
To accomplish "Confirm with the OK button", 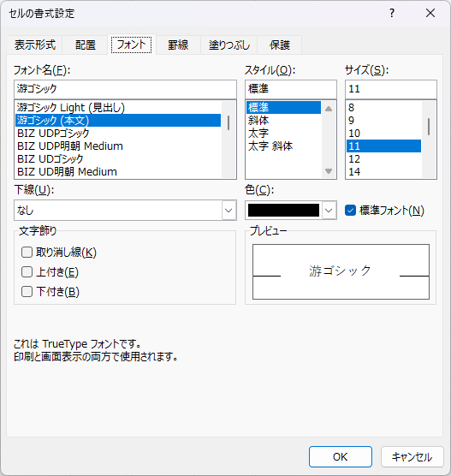I will [x=341, y=456].
